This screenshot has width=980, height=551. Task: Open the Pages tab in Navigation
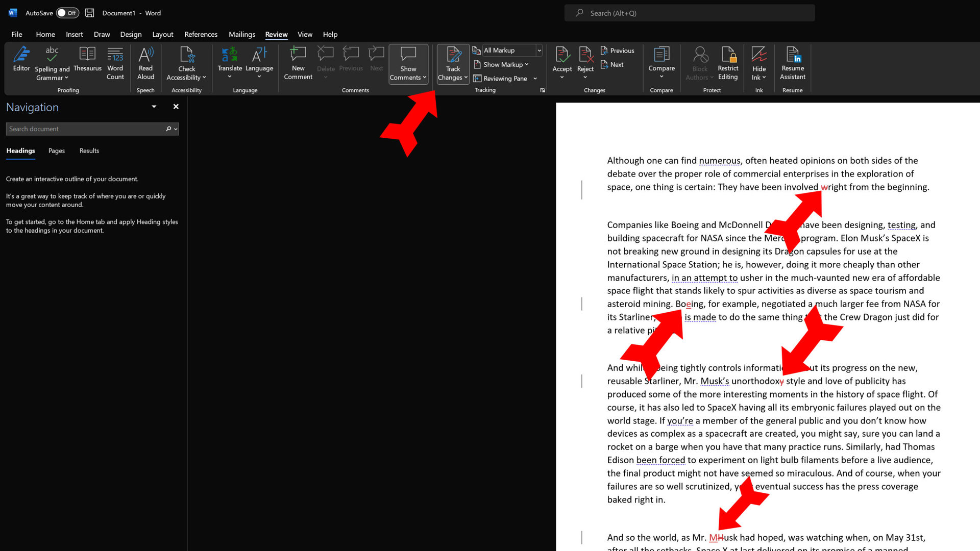tap(56, 151)
